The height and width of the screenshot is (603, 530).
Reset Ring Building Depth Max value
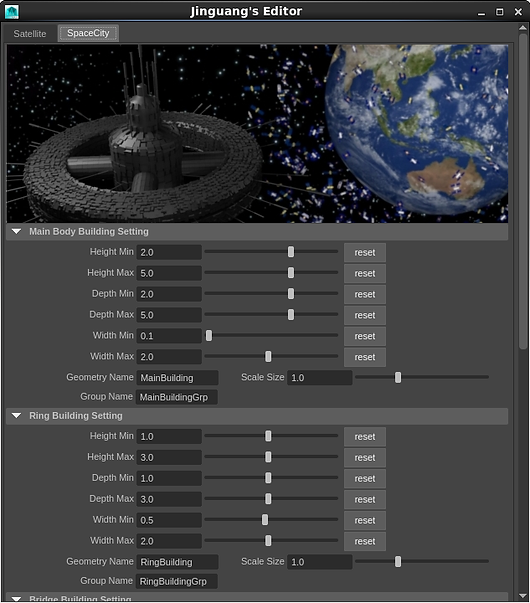(365, 499)
